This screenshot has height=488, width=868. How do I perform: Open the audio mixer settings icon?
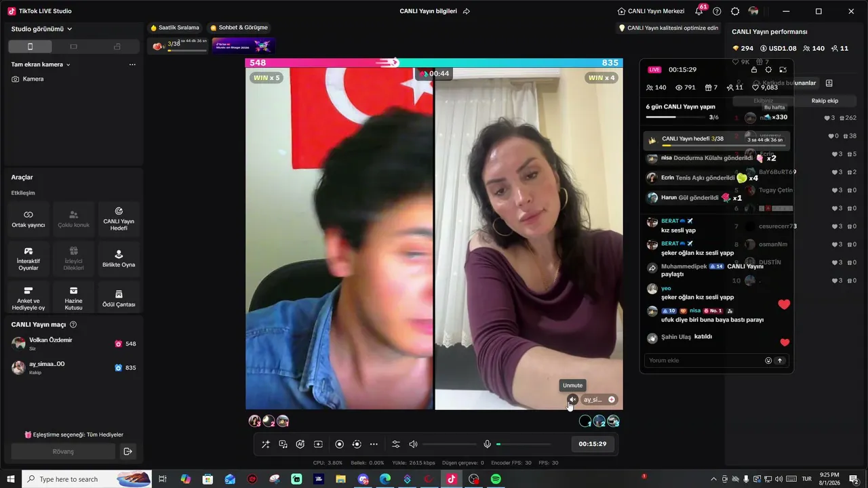click(x=396, y=444)
